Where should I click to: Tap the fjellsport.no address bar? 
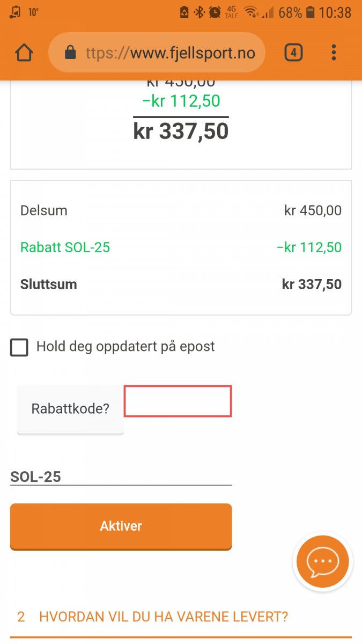pyautogui.click(x=169, y=53)
